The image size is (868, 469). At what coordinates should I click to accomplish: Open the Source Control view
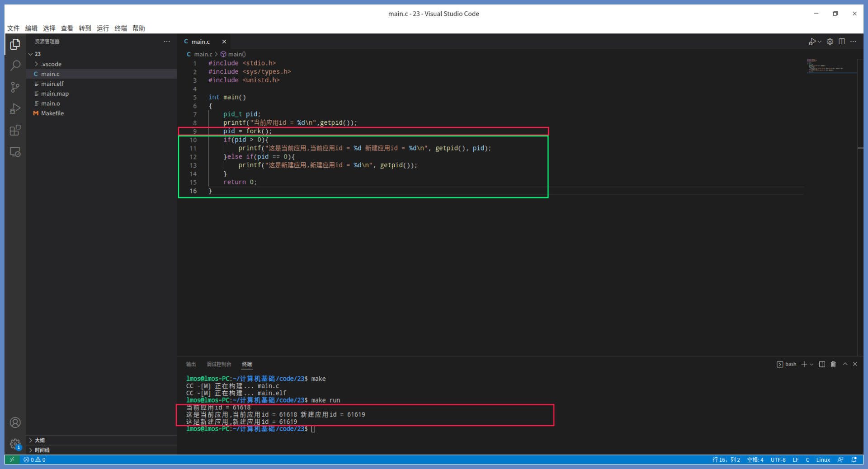point(15,87)
